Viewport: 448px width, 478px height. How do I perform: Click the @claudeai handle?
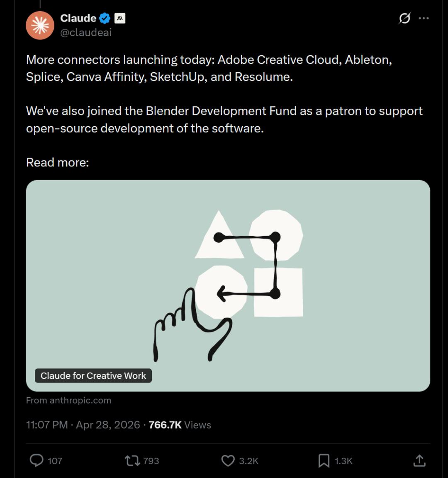(86, 32)
